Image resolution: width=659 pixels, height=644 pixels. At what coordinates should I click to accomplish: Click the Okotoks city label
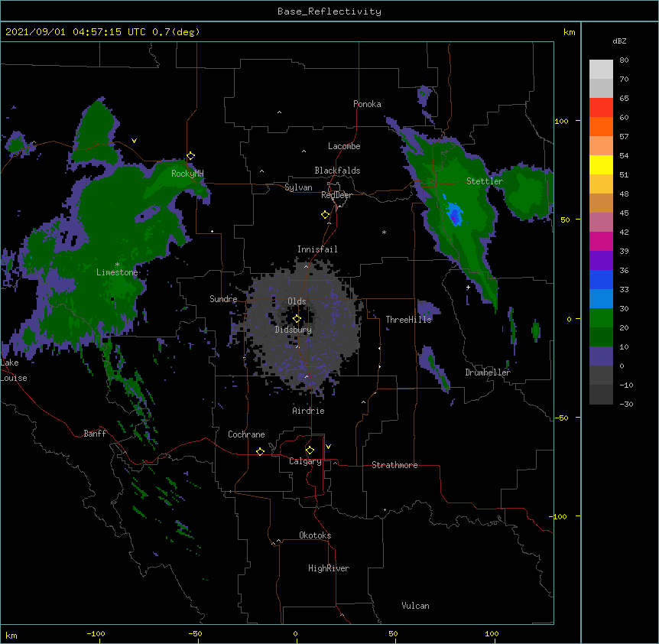pos(315,535)
